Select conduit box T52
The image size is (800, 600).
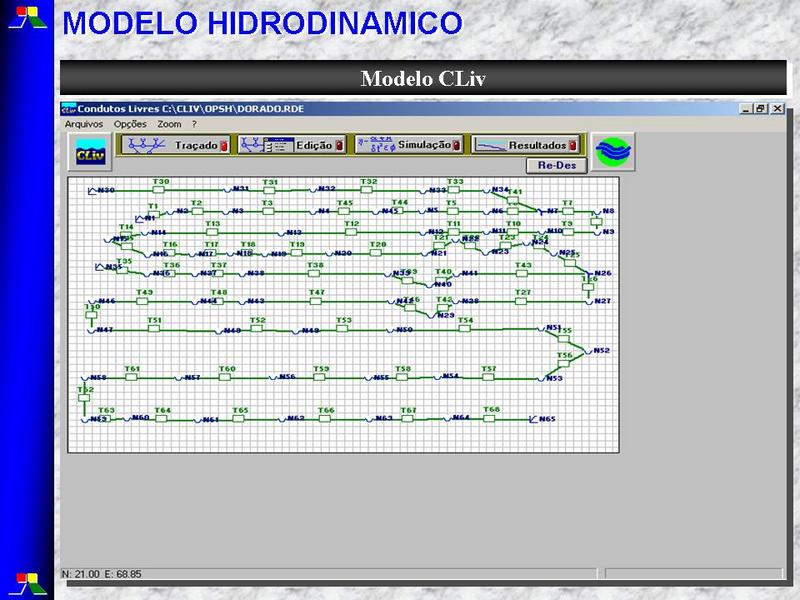pyautogui.click(x=257, y=328)
